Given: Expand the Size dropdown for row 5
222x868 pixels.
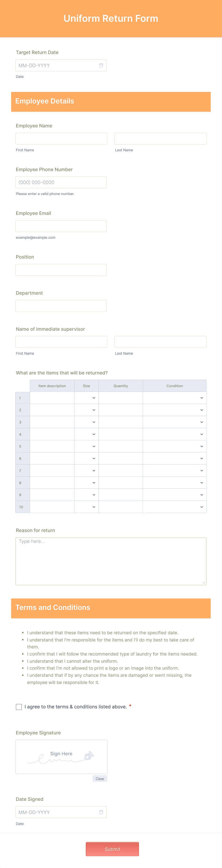Looking at the screenshot, I should coord(93,446).
